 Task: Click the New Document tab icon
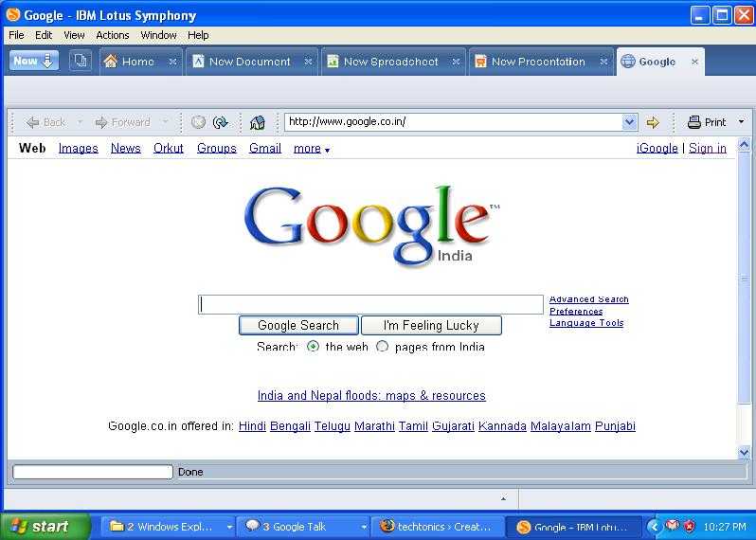198,62
